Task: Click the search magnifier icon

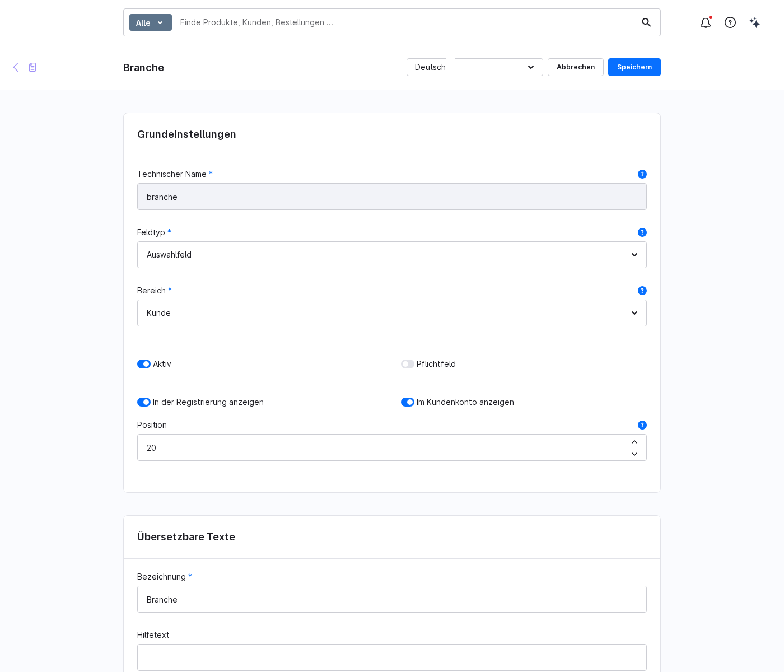Action: point(646,22)
